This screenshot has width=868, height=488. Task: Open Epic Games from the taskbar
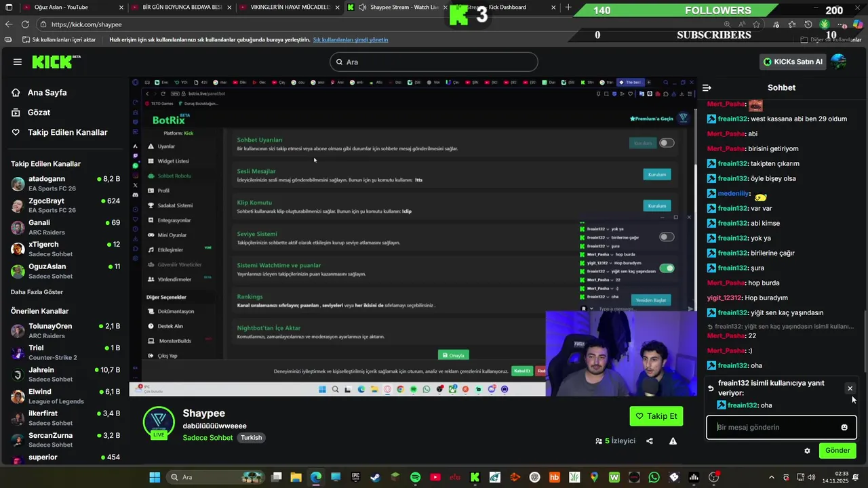tap(355, 477)
